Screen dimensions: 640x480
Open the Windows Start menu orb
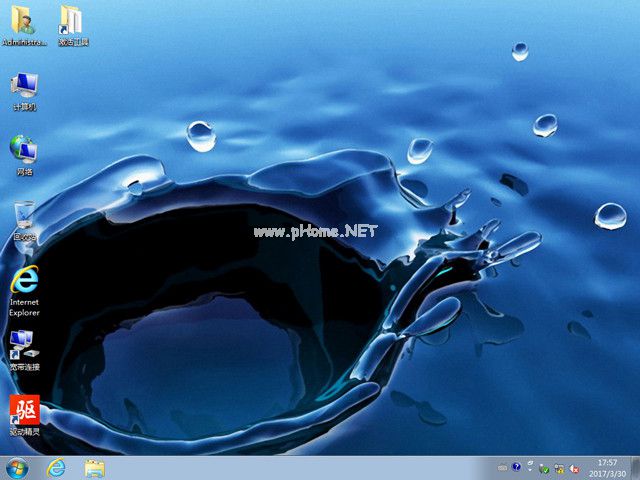17,468
